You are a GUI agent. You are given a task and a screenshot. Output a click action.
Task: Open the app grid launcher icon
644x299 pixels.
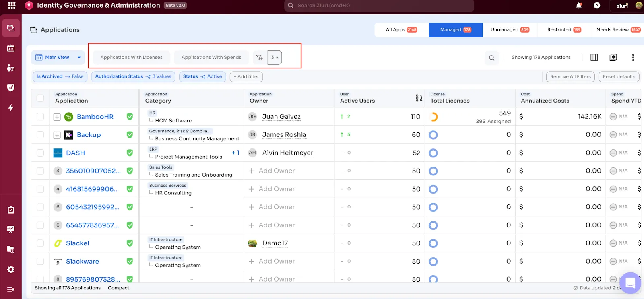12,5
